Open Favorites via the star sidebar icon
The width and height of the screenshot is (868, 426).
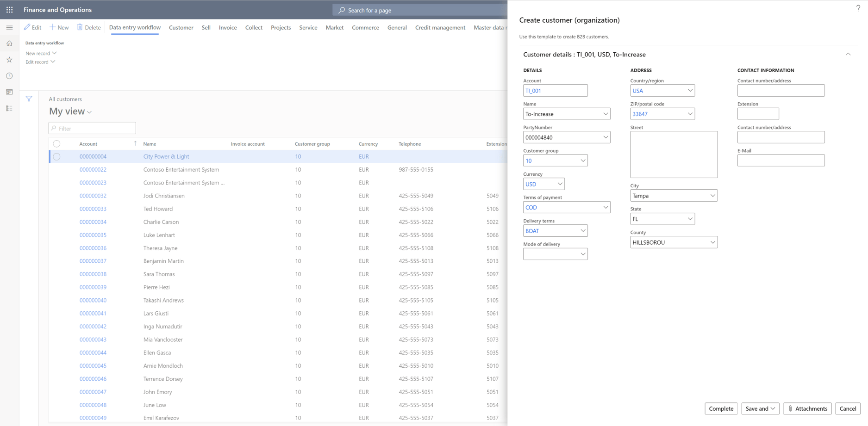pos(9,59)
